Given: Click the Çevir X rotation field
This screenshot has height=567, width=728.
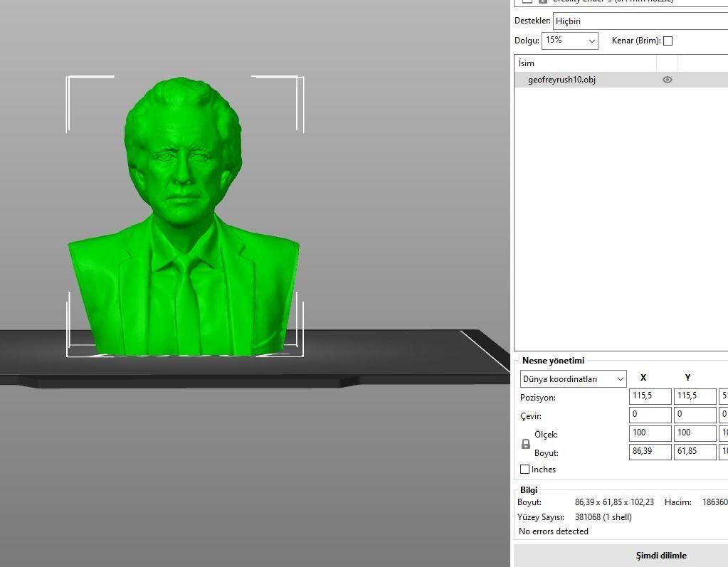Looking at the screenshot, I should [x=650, y=414].
